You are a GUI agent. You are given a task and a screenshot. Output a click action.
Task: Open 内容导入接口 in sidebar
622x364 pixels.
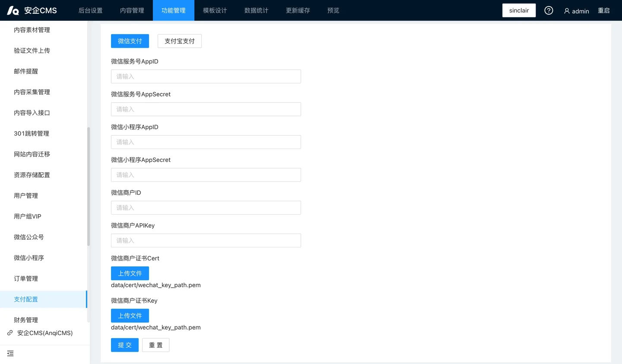pyautogui.click(x=43, y=113)
